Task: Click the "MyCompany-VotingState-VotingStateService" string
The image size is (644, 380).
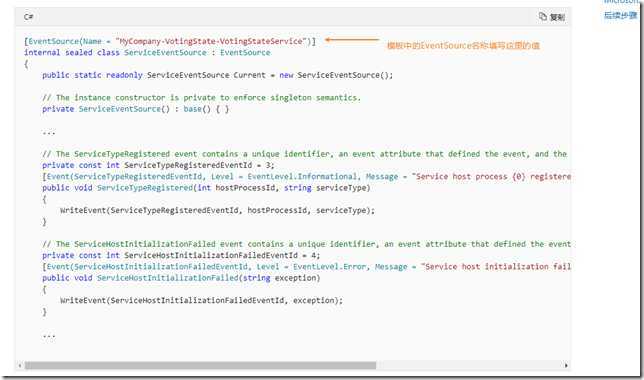Action: [211, 41]
